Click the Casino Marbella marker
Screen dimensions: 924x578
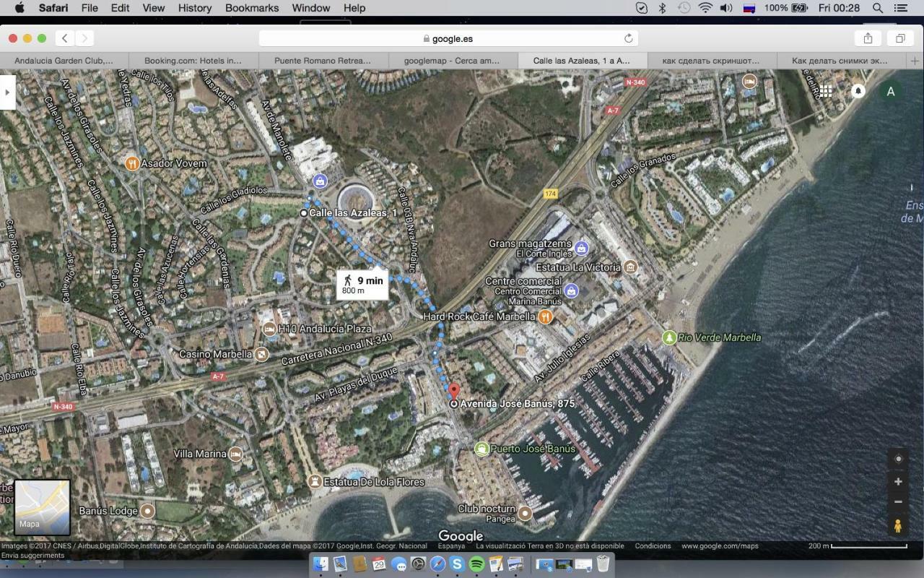262,354
